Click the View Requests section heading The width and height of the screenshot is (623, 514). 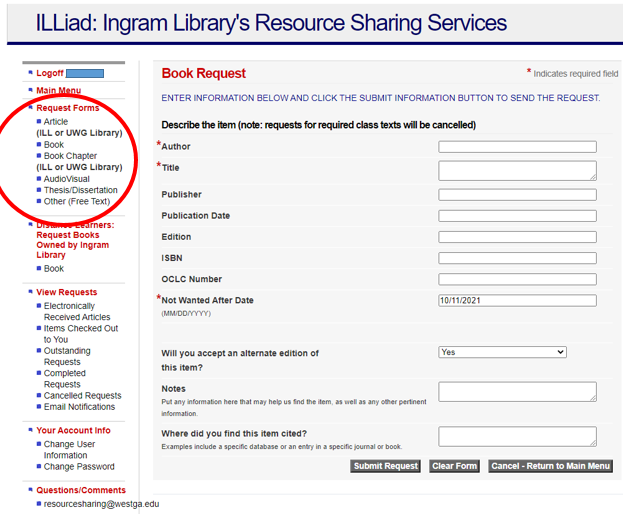pos(67,292)
